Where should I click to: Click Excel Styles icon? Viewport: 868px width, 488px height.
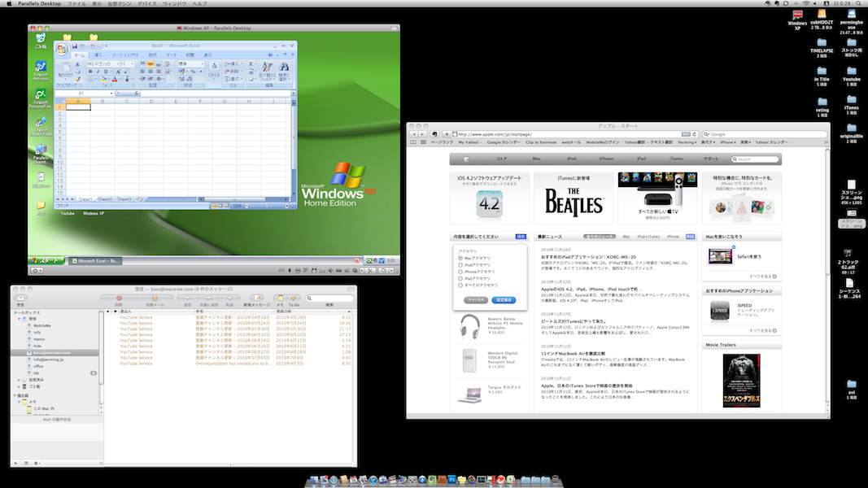214,67
